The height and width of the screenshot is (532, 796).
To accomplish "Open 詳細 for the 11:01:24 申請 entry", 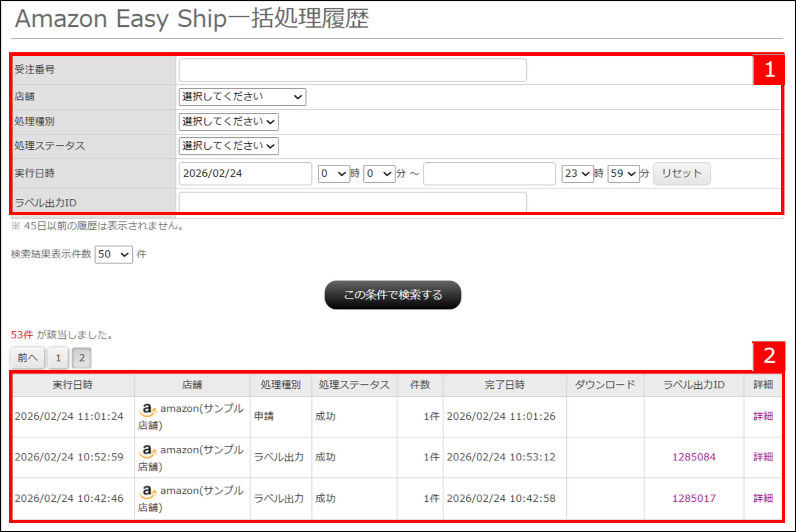I will [763, 416].
